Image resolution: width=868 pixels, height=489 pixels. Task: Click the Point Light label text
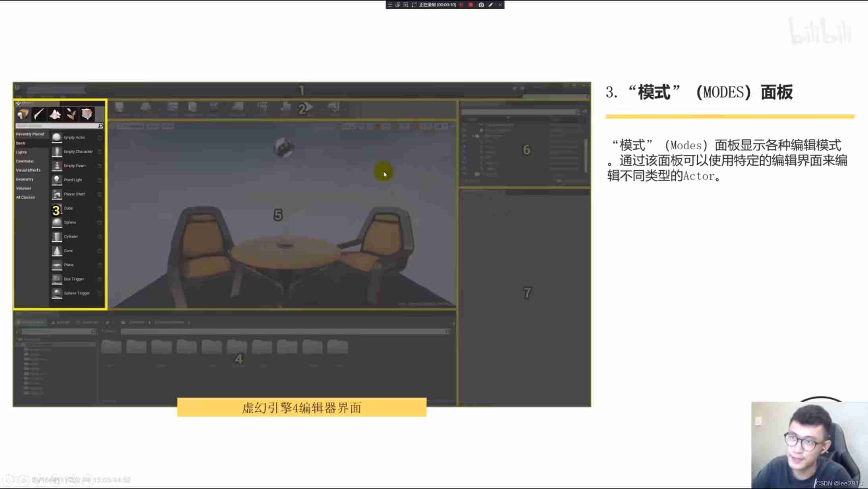(73, 180)
